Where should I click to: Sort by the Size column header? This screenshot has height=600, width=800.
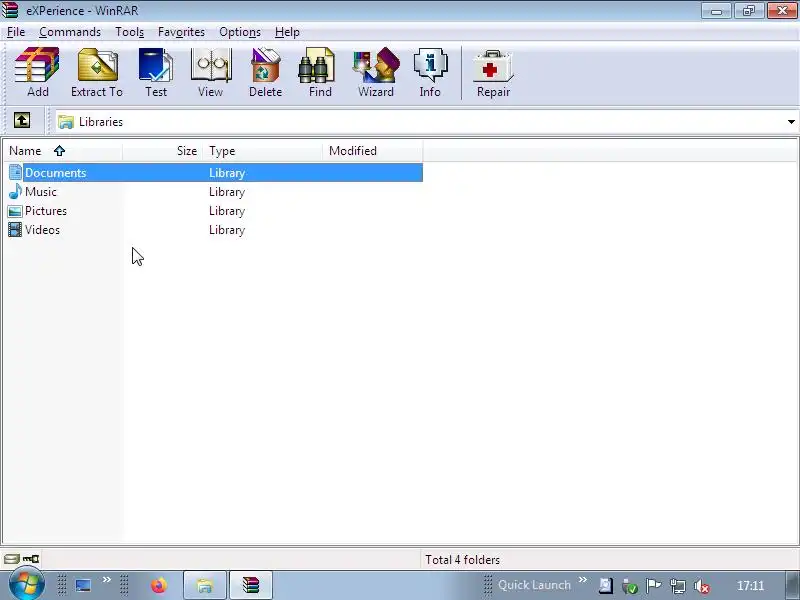[x=163, y=151]
